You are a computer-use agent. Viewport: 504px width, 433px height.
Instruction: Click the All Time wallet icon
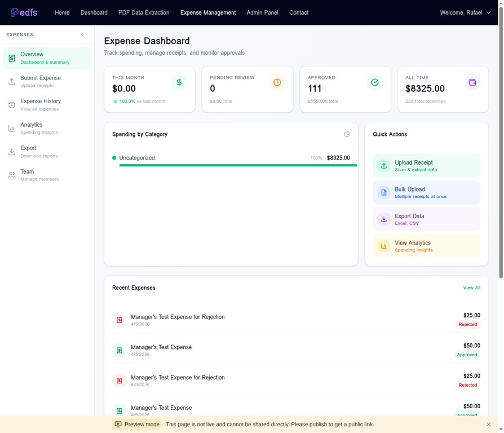point(472,82)
